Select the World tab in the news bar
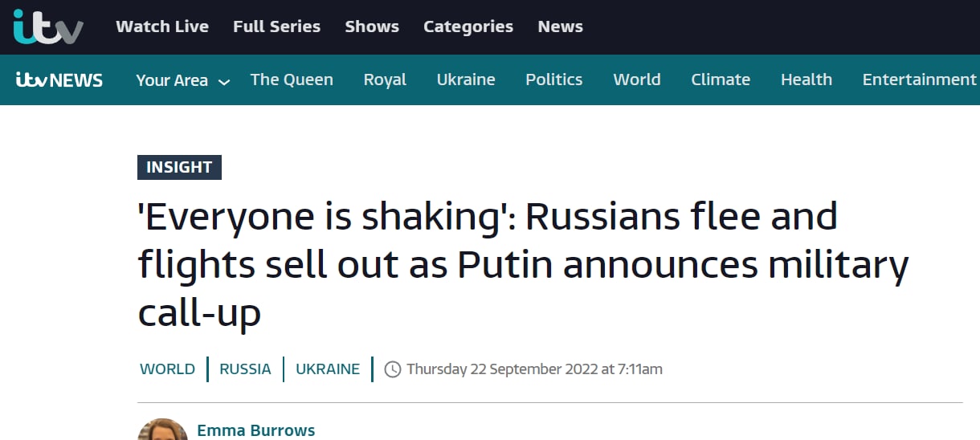The height and width of the screenshot is (440, 980). [637, 79]
